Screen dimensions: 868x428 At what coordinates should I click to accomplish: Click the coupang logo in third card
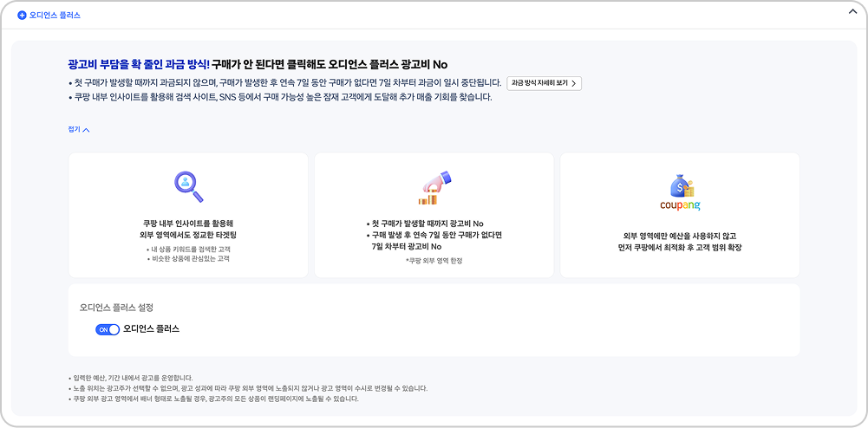pos(680,206)
